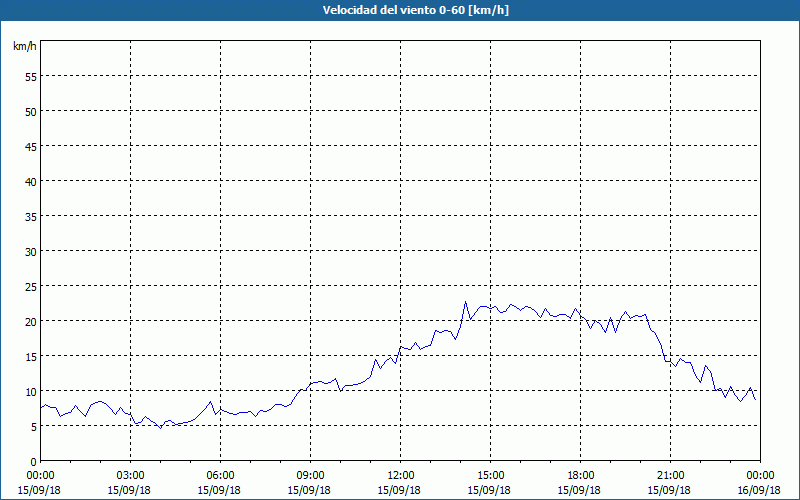Select the 06:00 time axis label
The width and height of the screenshot is (800, 500).
(x=220, y=475)
